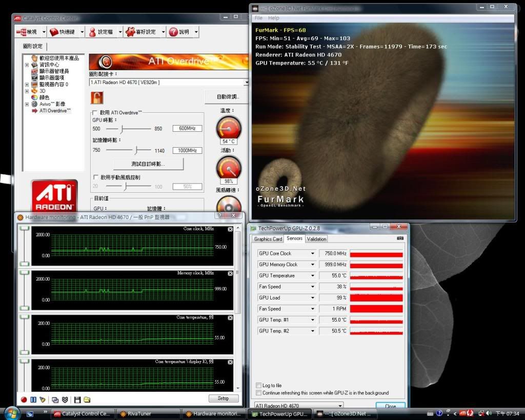Click the Windows Start orb
Viewport: 525px width, 420px height.
[x=12, y=413]
